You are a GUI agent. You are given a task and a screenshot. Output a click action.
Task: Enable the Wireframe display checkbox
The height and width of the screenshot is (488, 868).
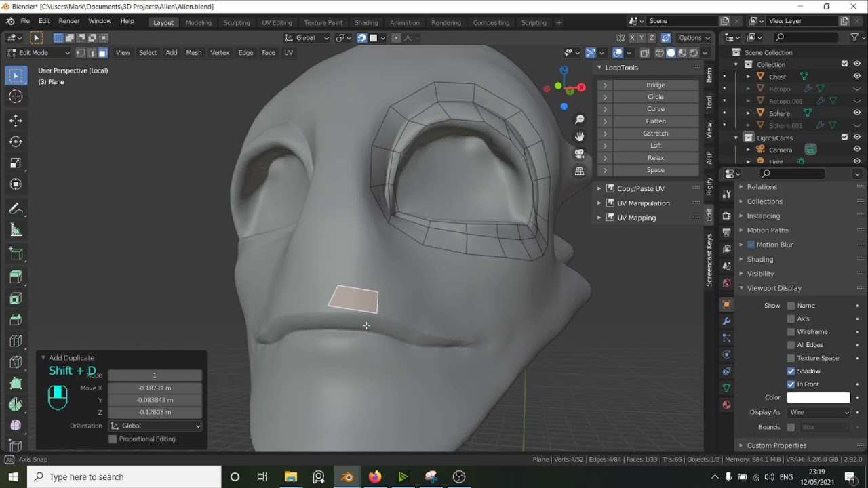(791, 332)
